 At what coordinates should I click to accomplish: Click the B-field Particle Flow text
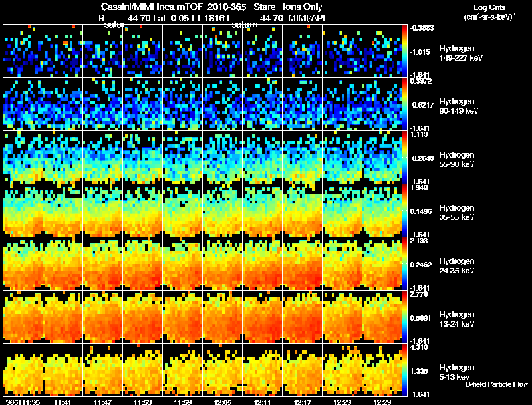(497, 384)
